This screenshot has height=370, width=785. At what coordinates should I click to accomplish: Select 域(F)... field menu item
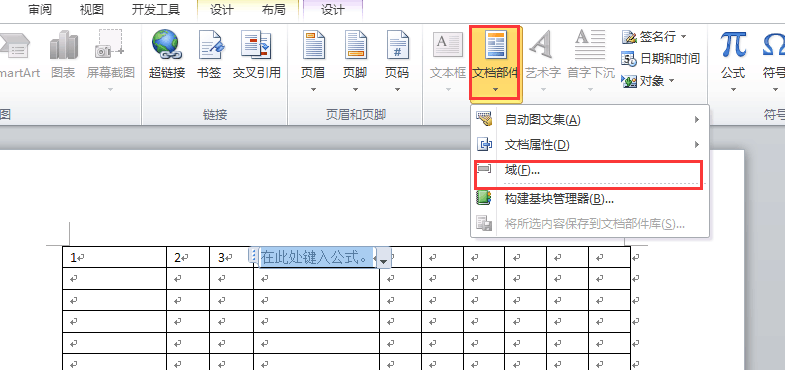pyautogui.click(x=589, y=171)
